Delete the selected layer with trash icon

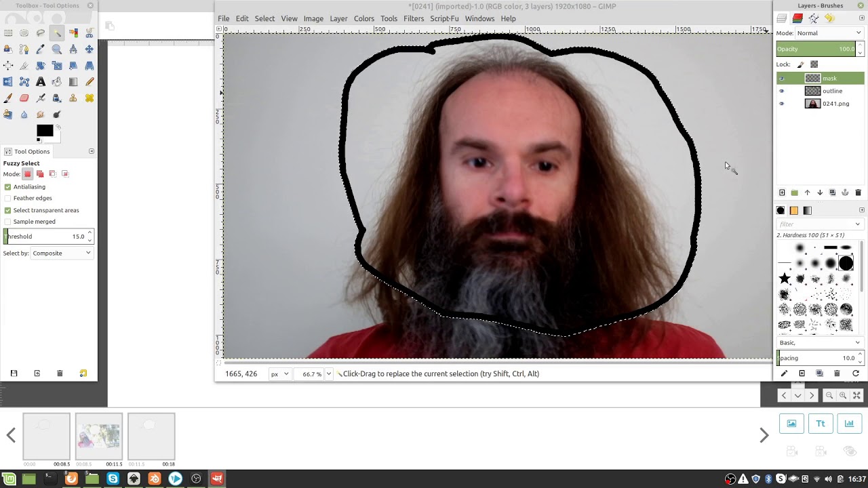858,193
